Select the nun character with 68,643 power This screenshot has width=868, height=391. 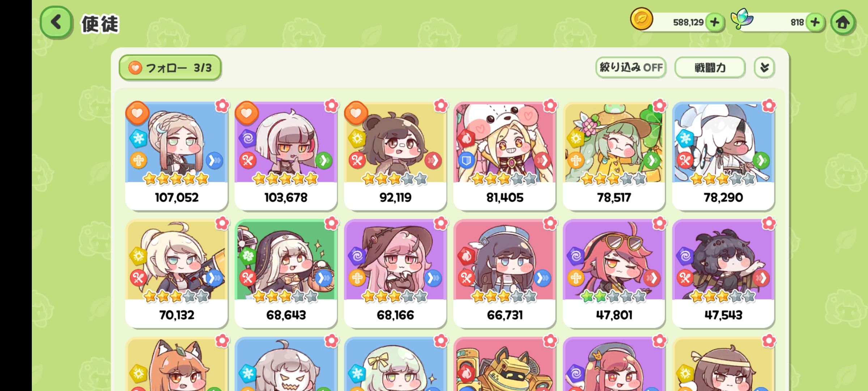286,274
